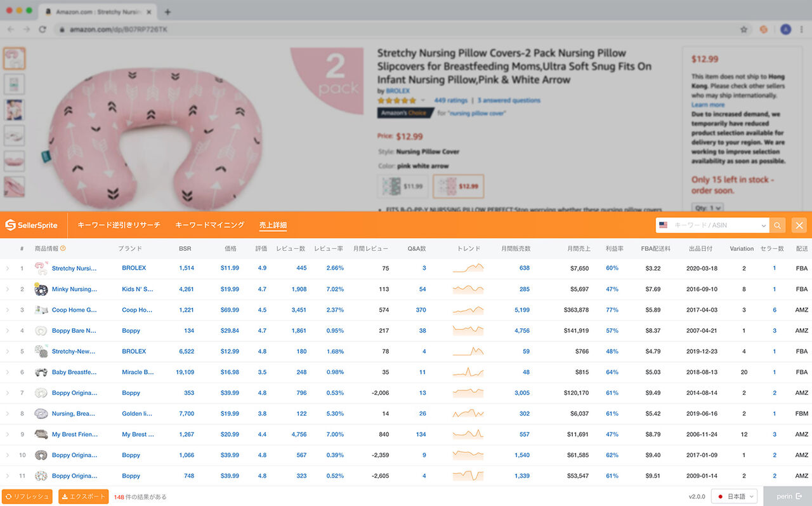Go back in browser
Screen dimensions: 812x506
[11, 29]
